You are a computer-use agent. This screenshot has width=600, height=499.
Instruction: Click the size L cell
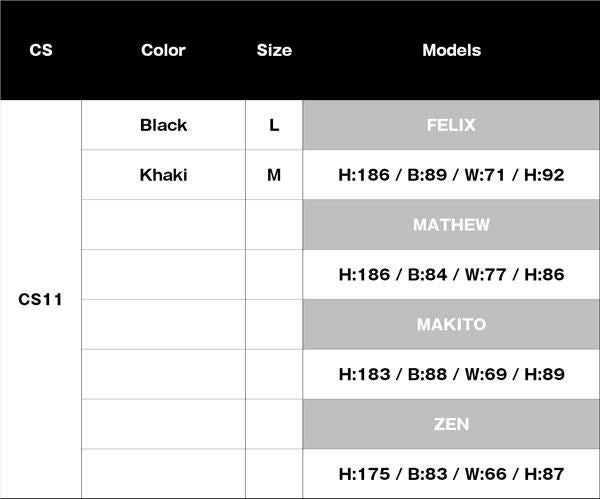274,125
